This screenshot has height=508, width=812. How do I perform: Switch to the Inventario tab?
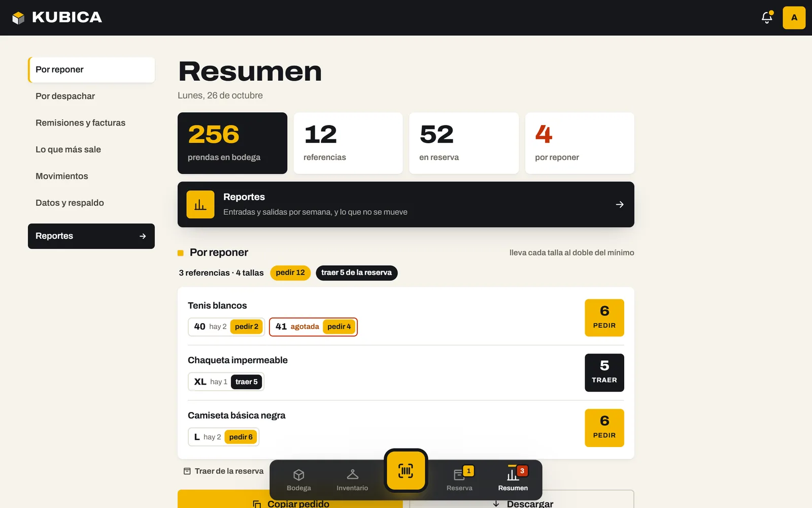tap(352, 480)
